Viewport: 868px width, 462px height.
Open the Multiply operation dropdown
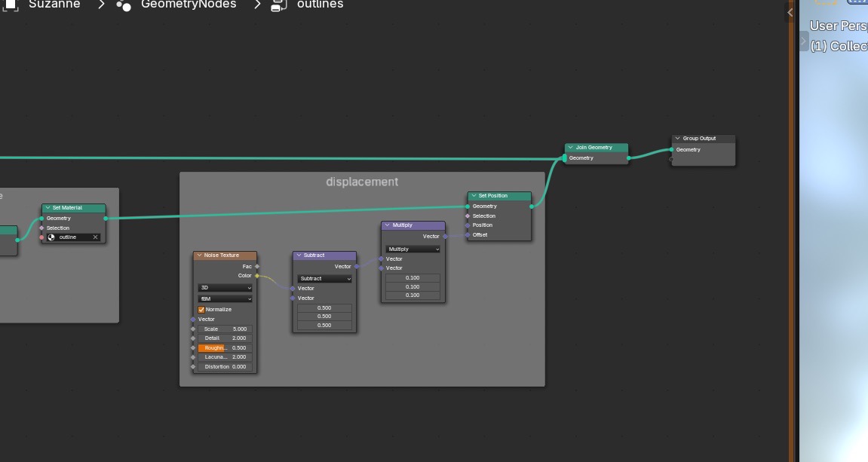[x=413, y=249]
